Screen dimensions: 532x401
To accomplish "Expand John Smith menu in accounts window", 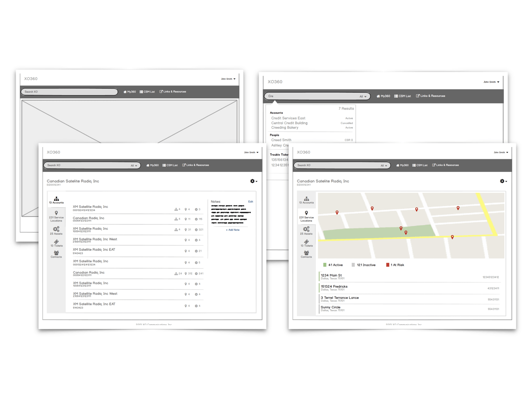I will click(x=251, y=152).
